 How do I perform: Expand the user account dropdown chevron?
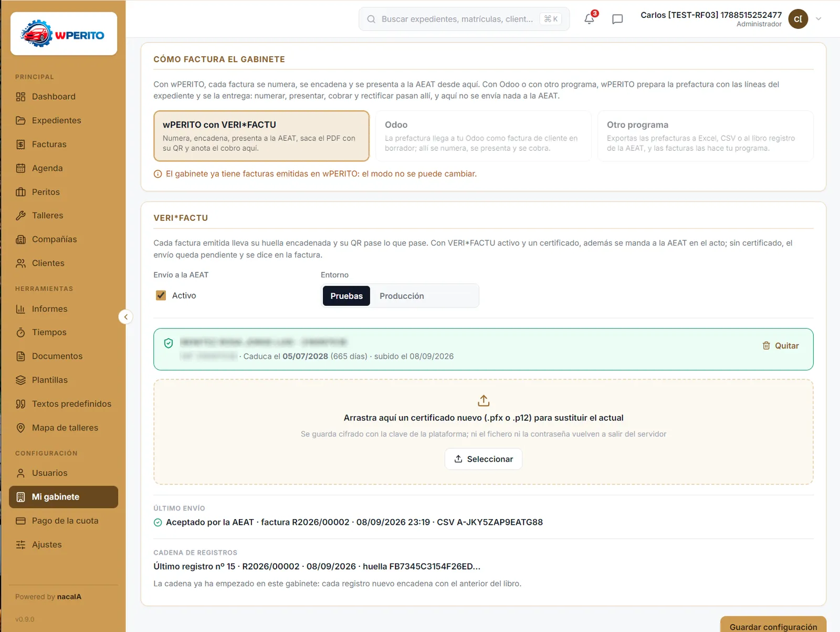point(818,19)
